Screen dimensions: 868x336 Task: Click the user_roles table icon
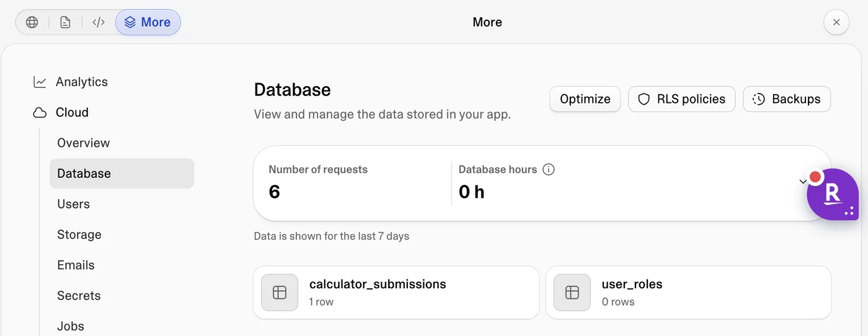click(572, 293)
